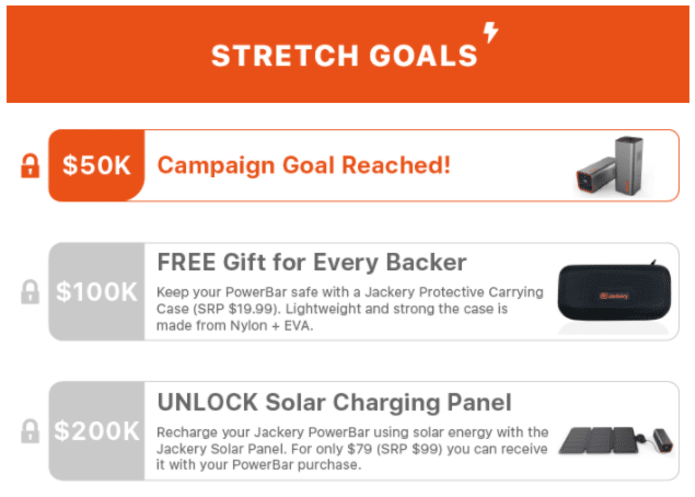Open the $50K campaign goal card
The image size is (695, 497).
click(x=364, y=165)
